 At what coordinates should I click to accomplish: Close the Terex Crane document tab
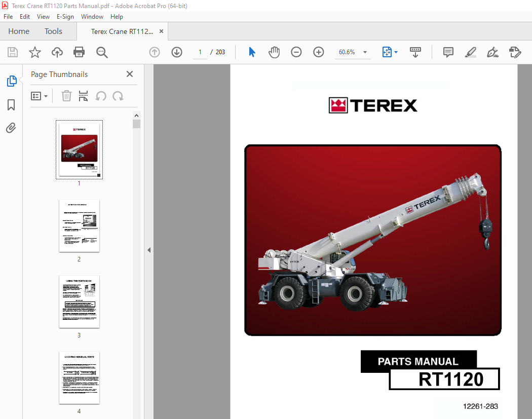click(162, 31)
